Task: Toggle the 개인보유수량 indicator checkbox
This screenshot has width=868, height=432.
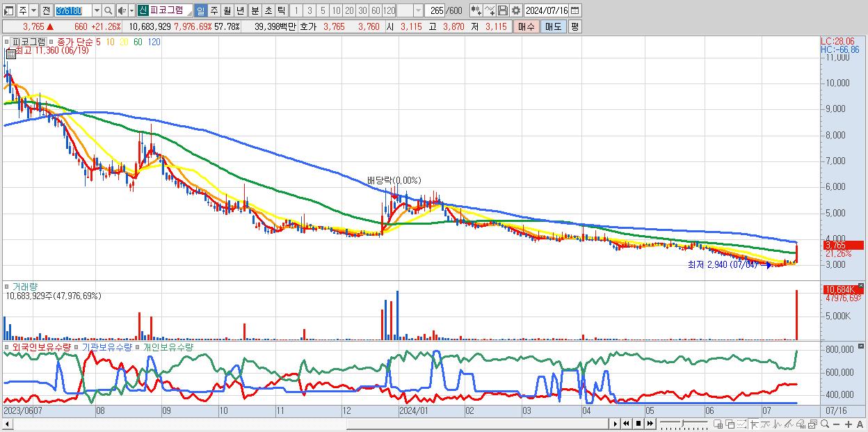Action: [138, 346]
